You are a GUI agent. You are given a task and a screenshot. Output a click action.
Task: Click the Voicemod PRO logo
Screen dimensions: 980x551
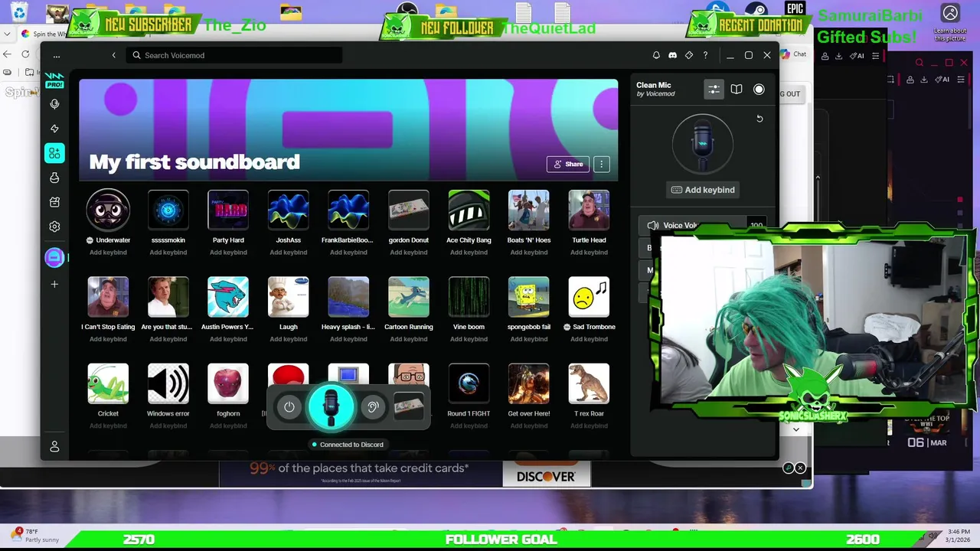tap(54, 80)
